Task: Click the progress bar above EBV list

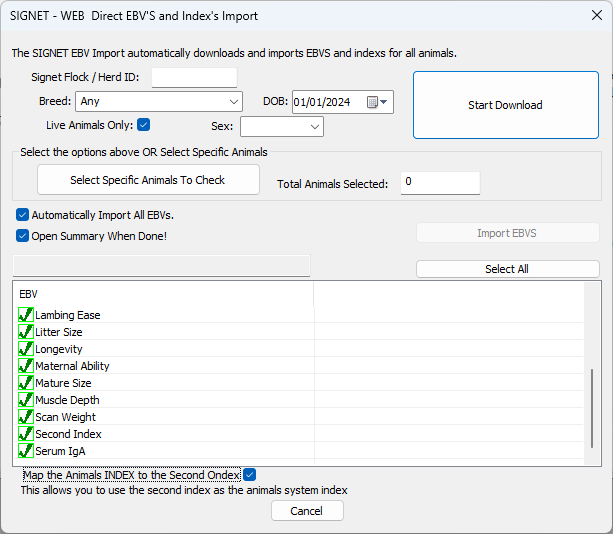Action: pos(161,266)
